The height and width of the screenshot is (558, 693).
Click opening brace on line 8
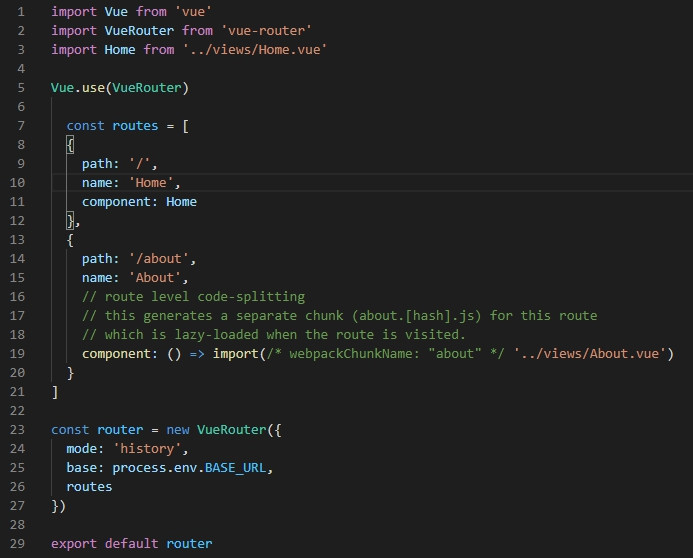pos(70,144)
